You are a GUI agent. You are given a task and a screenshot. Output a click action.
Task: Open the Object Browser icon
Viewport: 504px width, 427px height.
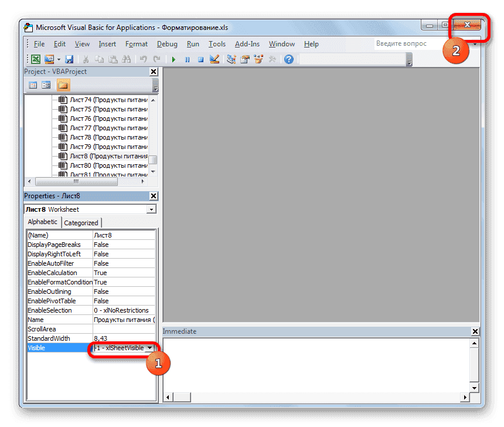(x=258, y=59)
